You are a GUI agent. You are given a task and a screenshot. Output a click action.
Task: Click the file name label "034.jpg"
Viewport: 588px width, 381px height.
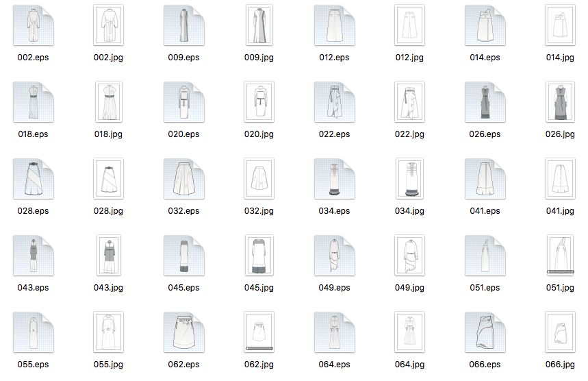(409, 211)
